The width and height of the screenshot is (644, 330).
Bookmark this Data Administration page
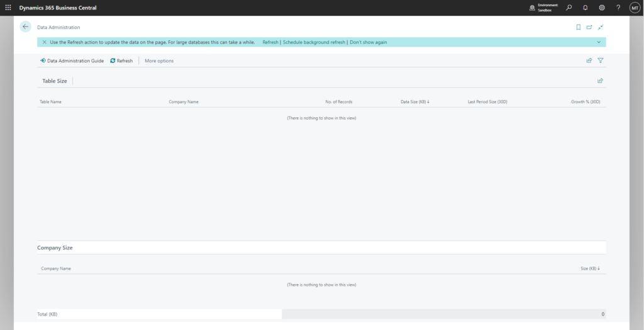(579, 27)
